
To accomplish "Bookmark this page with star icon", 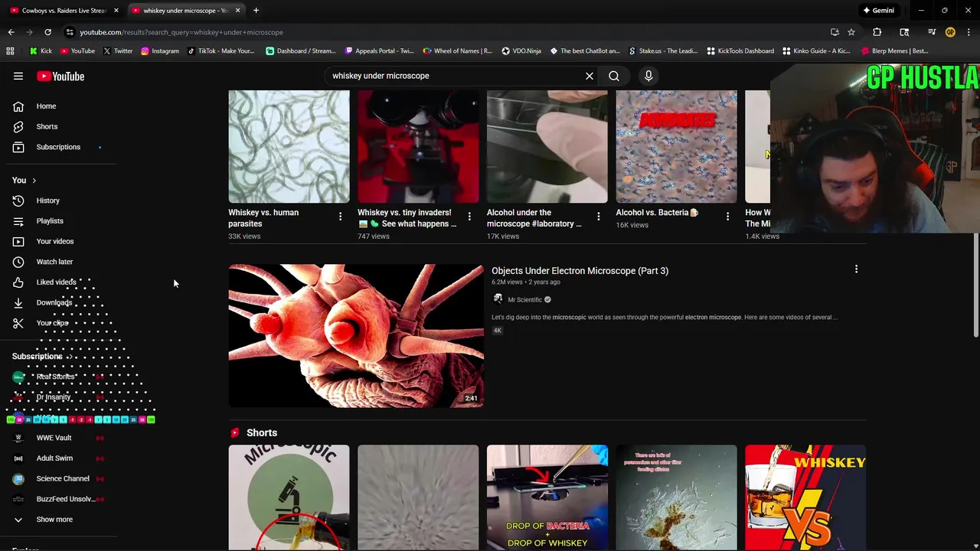I will (851, 32).
